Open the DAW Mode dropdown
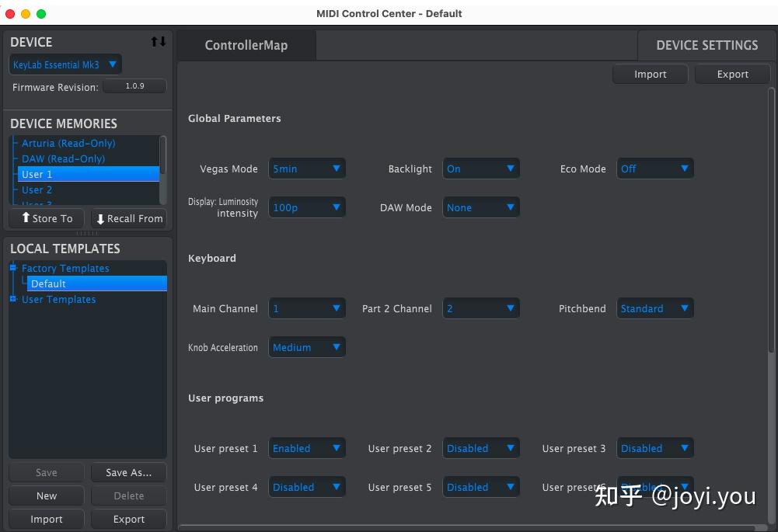The width and height of the screenshot is (778, 532). click(481, 207)
